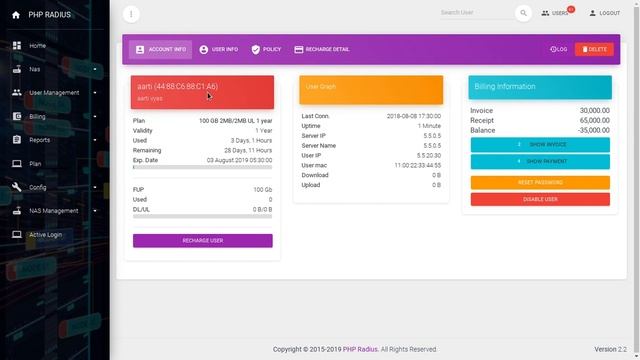Open the Log link in purple bar
640x360 pixels.
pyautogui.click(x=558, y=49)
